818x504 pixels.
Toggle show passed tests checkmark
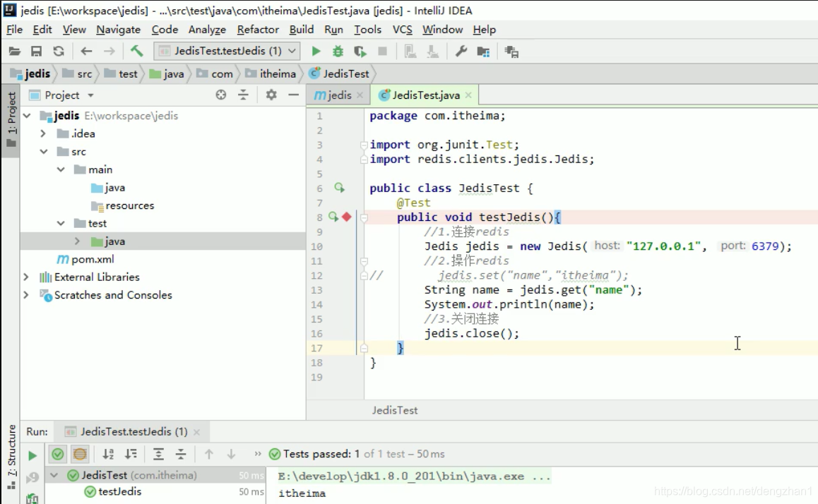click(x=58, y=454)
